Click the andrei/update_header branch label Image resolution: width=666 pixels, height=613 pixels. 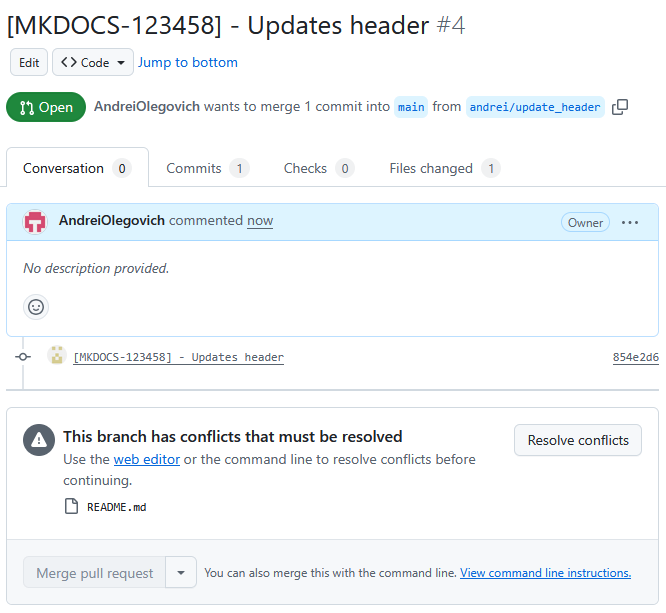point(535,107)
